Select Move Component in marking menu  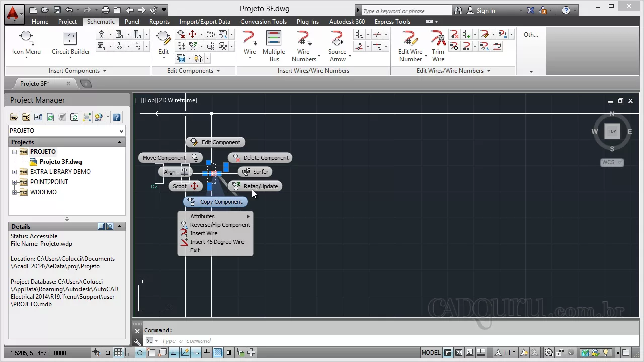click(x=171, y=158)
